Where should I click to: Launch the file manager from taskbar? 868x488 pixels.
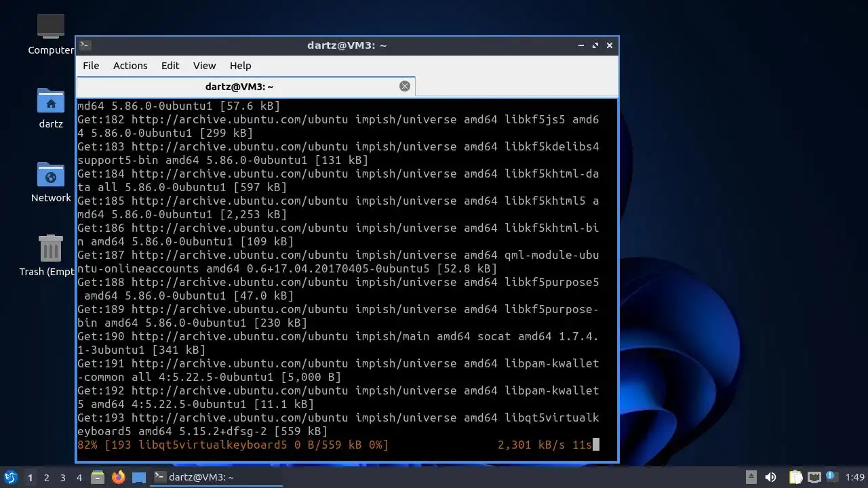[x=98, y=477]
